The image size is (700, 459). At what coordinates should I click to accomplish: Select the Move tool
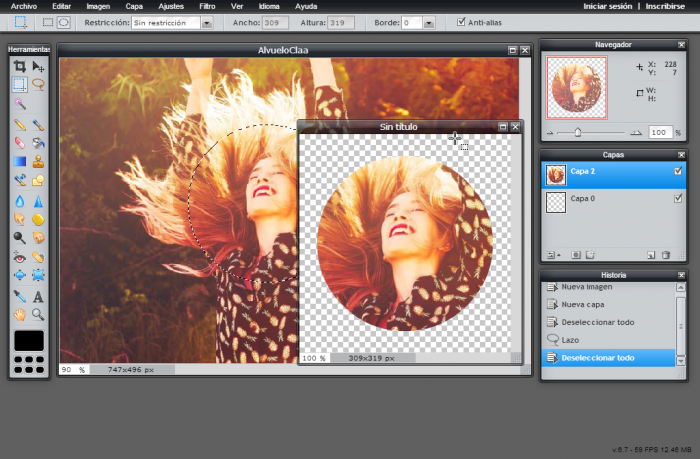tap(38, 66)
